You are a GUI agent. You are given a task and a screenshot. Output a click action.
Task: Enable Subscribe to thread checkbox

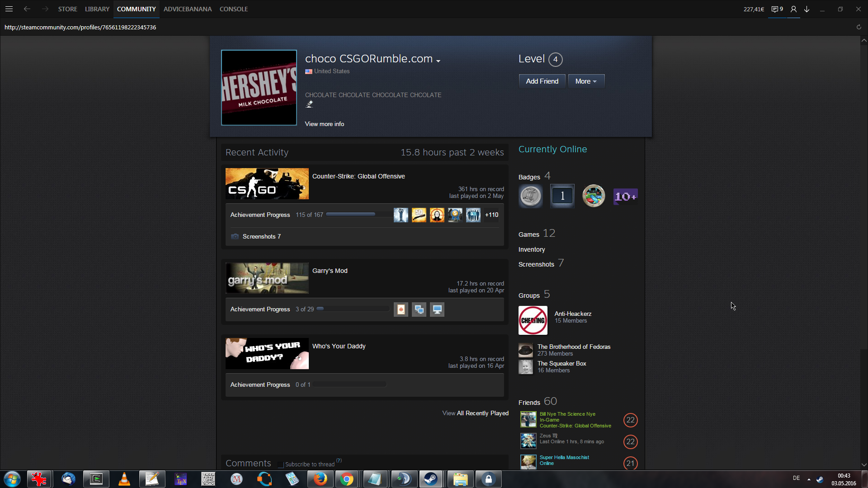(x=280, y=465)
